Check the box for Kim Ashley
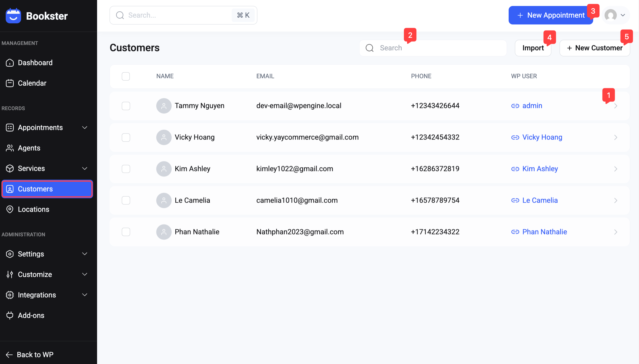This screenshot has width=639, height=364. pos(126,169)
